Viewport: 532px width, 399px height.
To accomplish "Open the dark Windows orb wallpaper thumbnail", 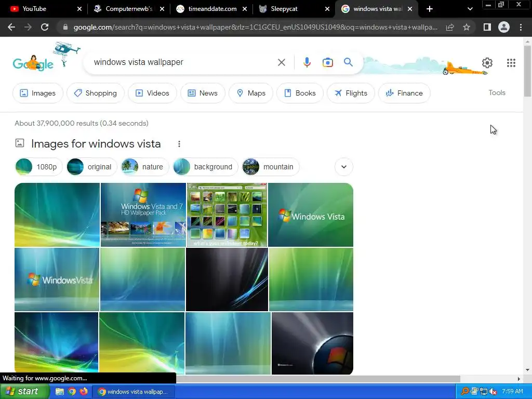I will [312, 343].
